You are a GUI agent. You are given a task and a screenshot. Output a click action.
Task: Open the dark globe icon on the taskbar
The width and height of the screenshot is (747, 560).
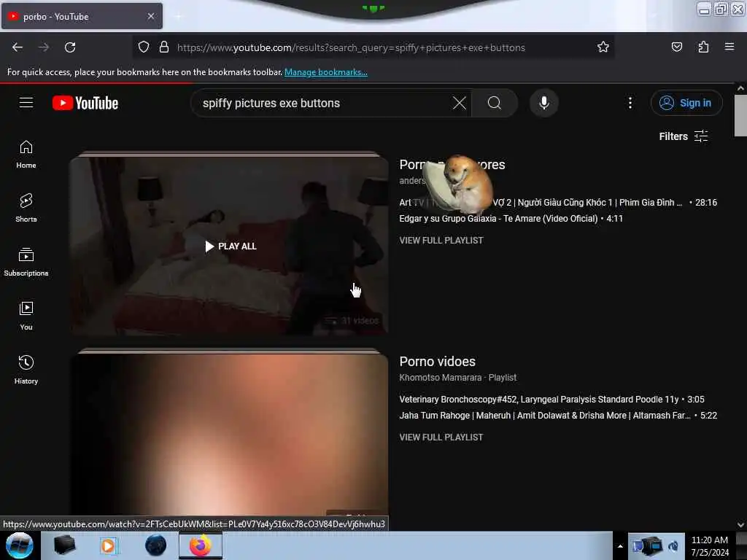point(156,545)
